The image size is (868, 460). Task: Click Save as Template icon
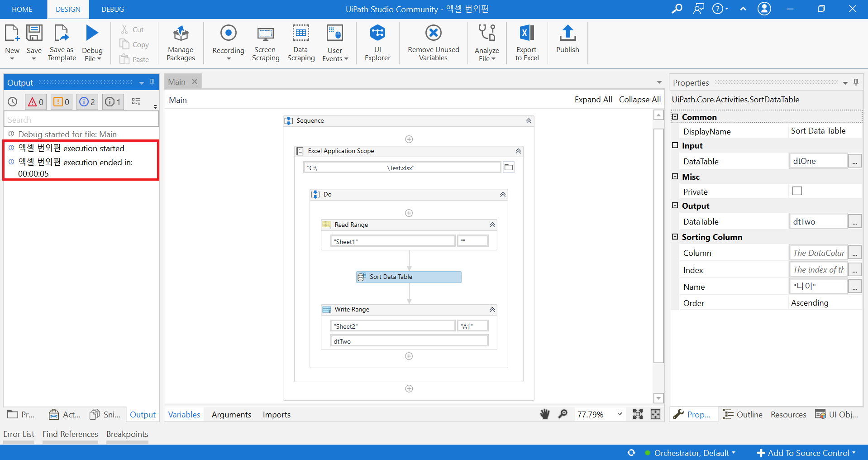tap(62, 33)
